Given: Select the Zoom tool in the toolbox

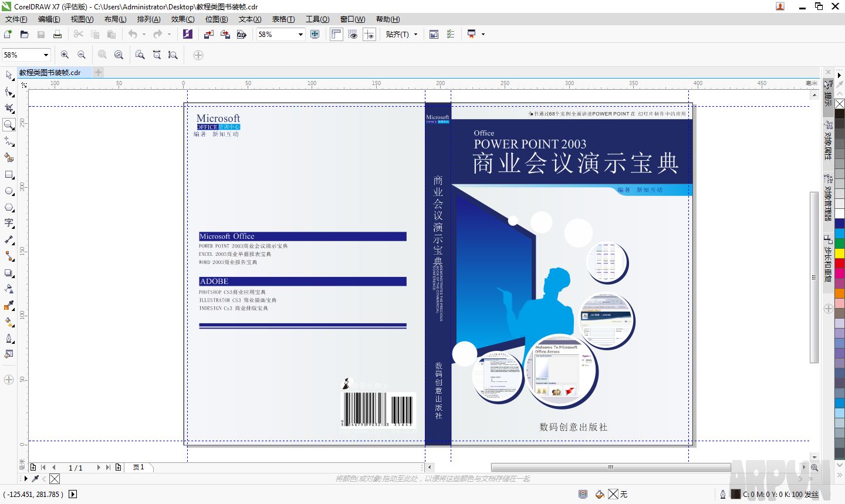Looking at the screenshot, I should pos(8,124).
